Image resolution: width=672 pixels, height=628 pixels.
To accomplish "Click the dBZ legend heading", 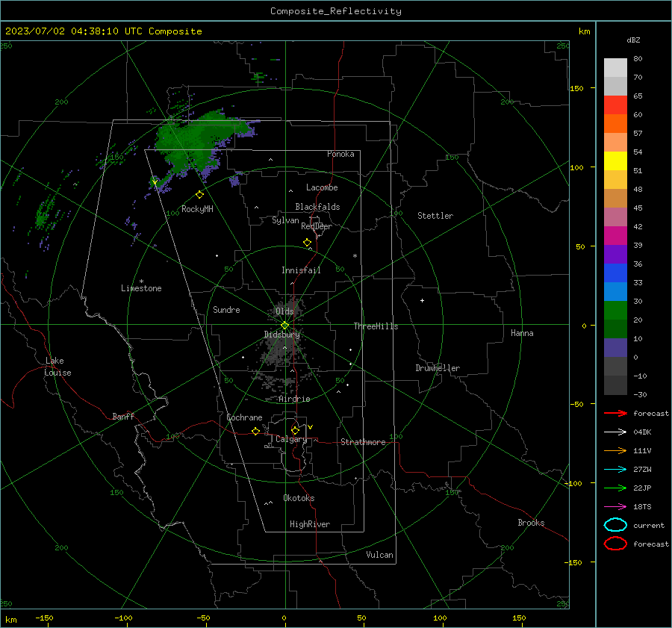I will pos(633,40).
